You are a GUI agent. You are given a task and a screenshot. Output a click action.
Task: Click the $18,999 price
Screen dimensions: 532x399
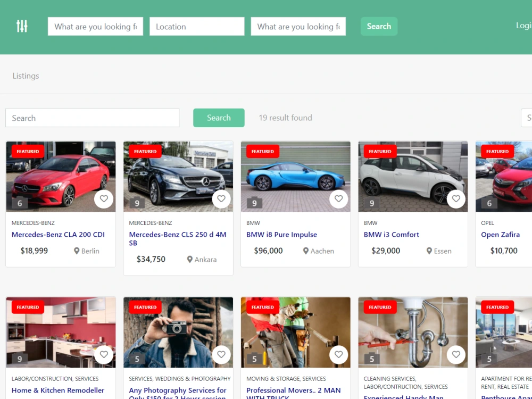point(34,251)
